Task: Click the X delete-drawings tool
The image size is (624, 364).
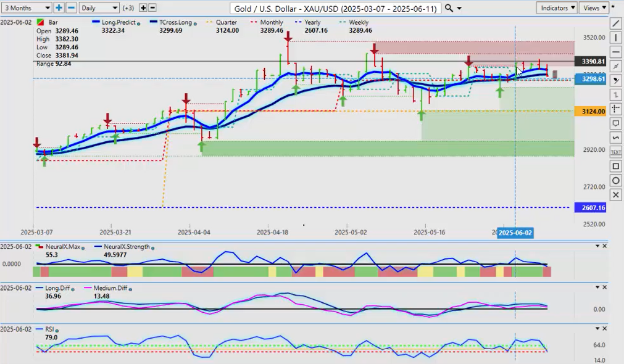Action: coord(615,195)
